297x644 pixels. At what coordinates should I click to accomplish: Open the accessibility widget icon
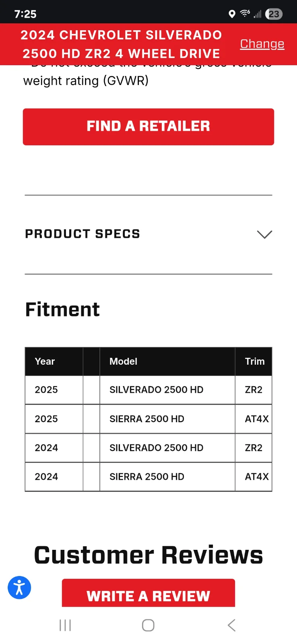coord(19,588)
